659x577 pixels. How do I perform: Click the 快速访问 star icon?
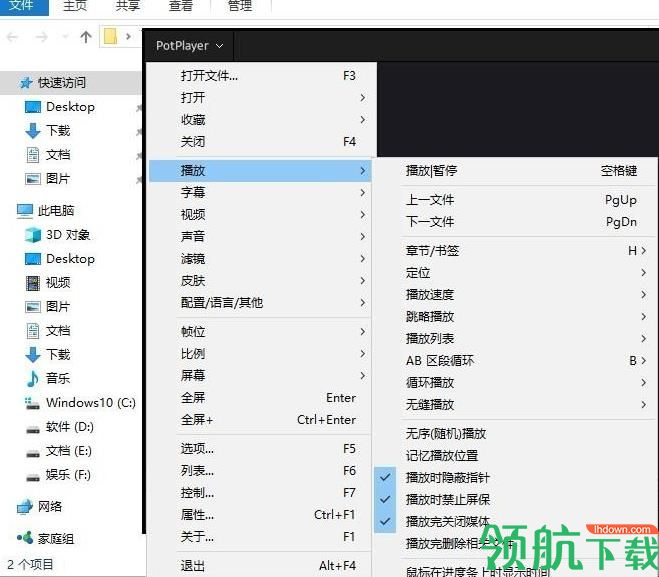click(26, 83)
